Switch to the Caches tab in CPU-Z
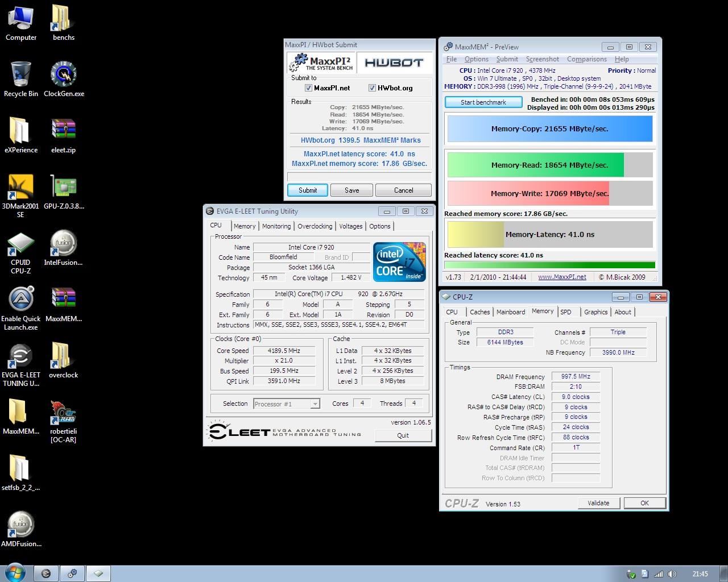 click(x=479, y=312)
